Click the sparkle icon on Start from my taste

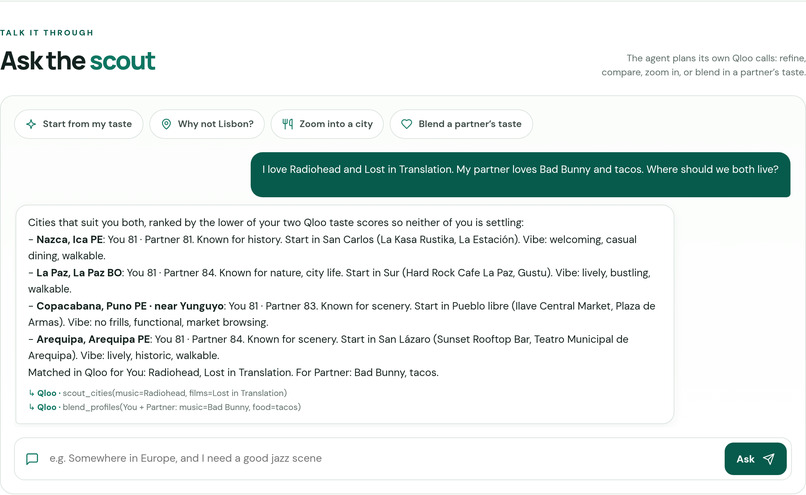point(31,124)
